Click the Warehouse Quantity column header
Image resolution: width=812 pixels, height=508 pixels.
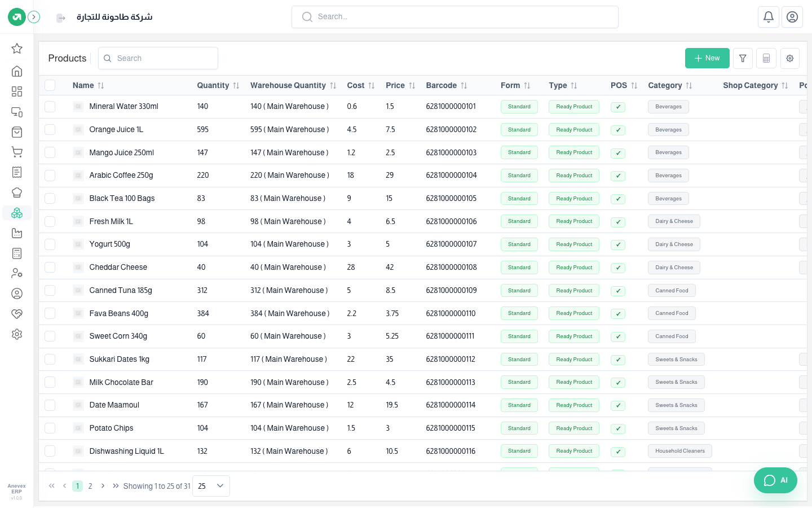click(x=293, y=85)
